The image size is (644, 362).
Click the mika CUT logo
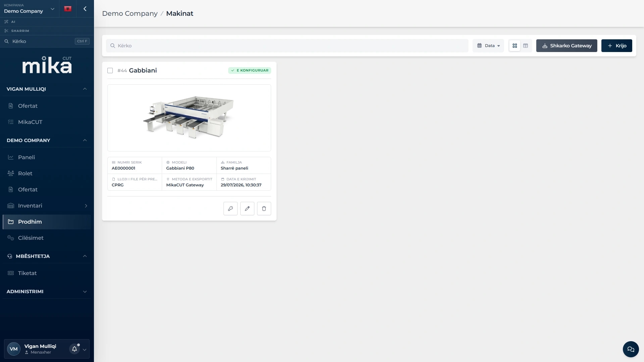pos(47,65)
